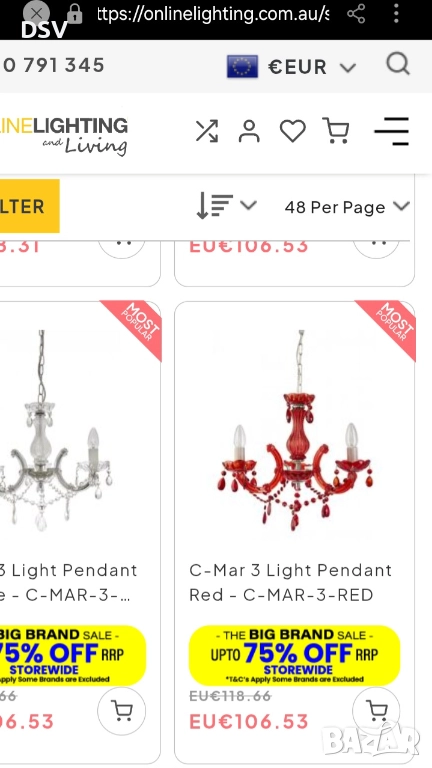This screenshot has height=768, width=432.
Task: Tap the address bar URL field
Action: coord(213,14)
